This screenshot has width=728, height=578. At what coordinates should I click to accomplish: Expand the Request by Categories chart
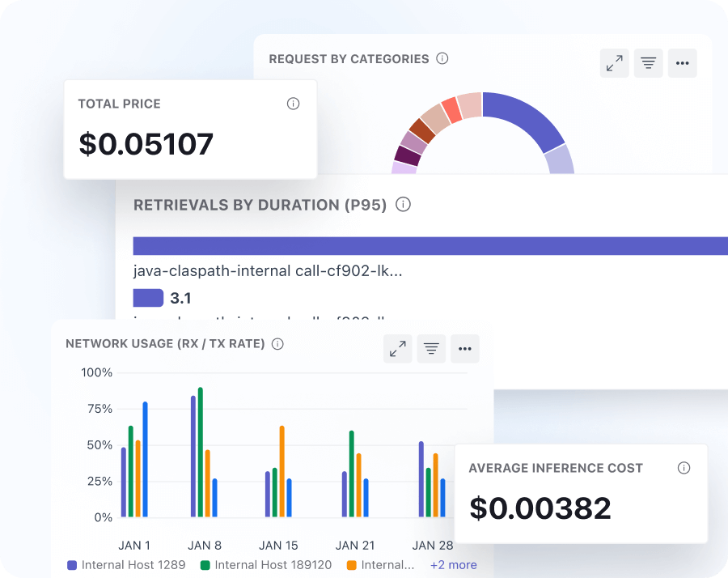click(x=614, y=63)
